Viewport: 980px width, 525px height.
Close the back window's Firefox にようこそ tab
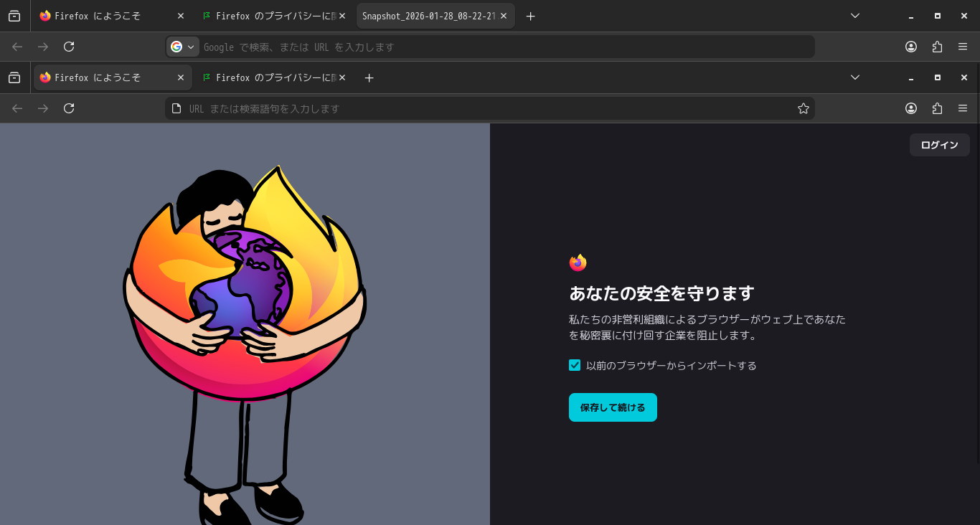180,16
